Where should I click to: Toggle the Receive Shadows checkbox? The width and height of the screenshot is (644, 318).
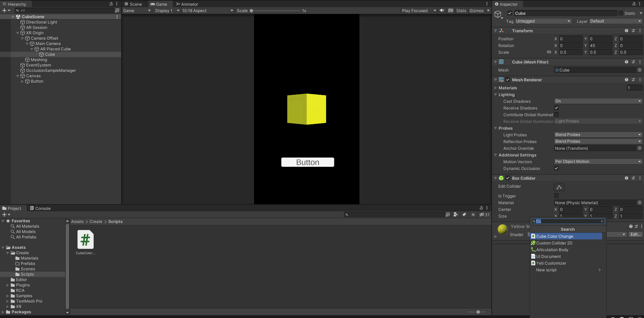(x=556, y=108)
